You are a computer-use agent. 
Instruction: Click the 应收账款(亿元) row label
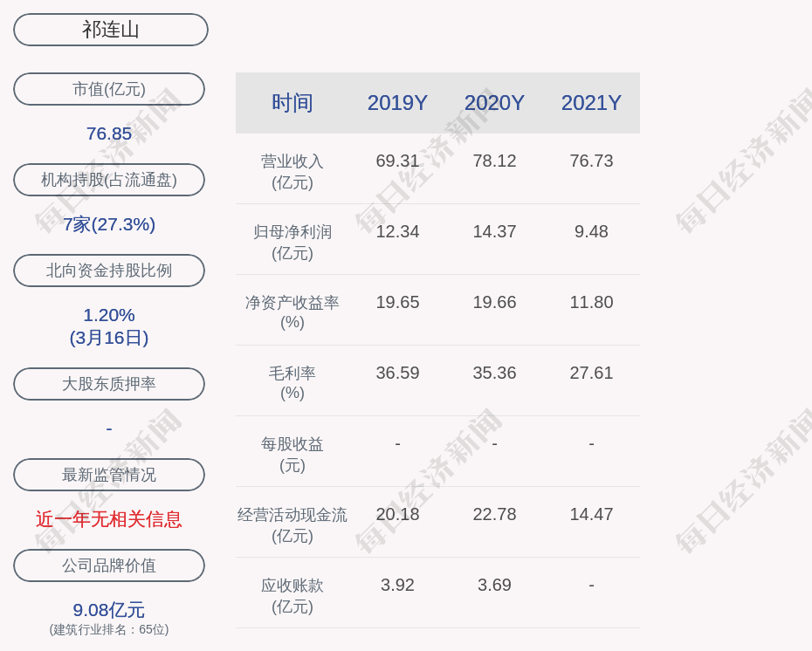click(x=292, y=596)
